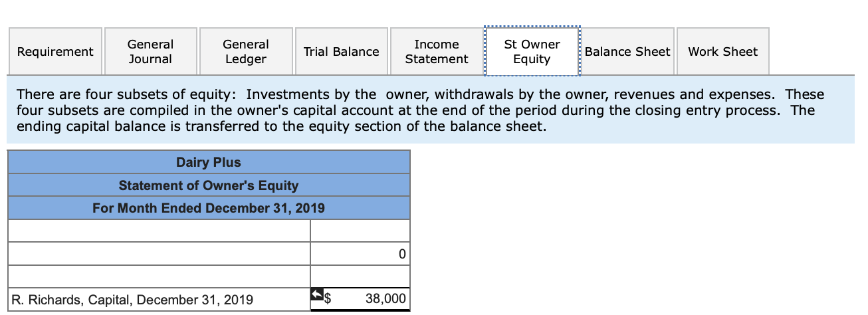Screen dimensions: 868x315
Task: Click the amount cell showing 0
Action: [360, 254]
